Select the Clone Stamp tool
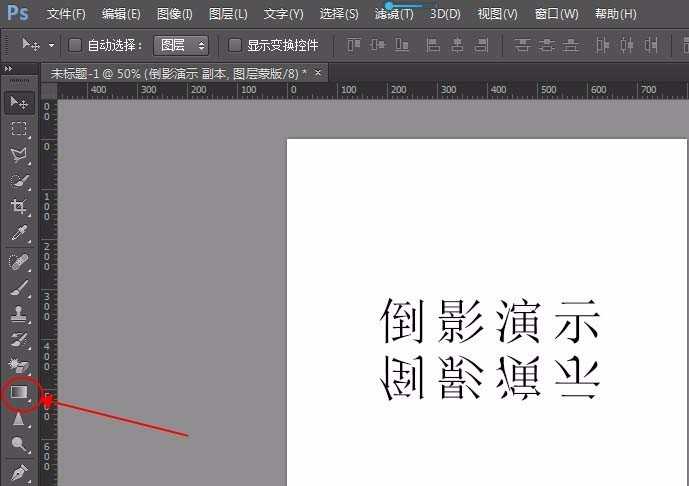 pyautogui.click(x=19, y=314)
